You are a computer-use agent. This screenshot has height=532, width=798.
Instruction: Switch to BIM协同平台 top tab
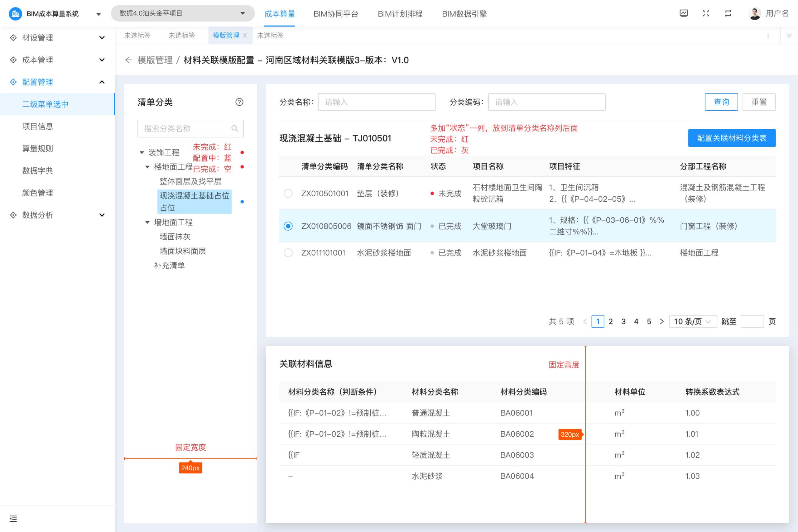(335, 14)
